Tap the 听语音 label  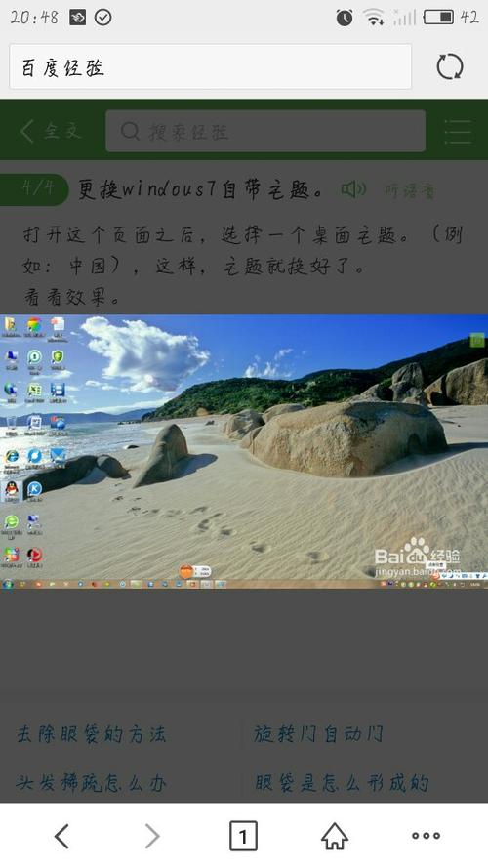pos(410,191)
